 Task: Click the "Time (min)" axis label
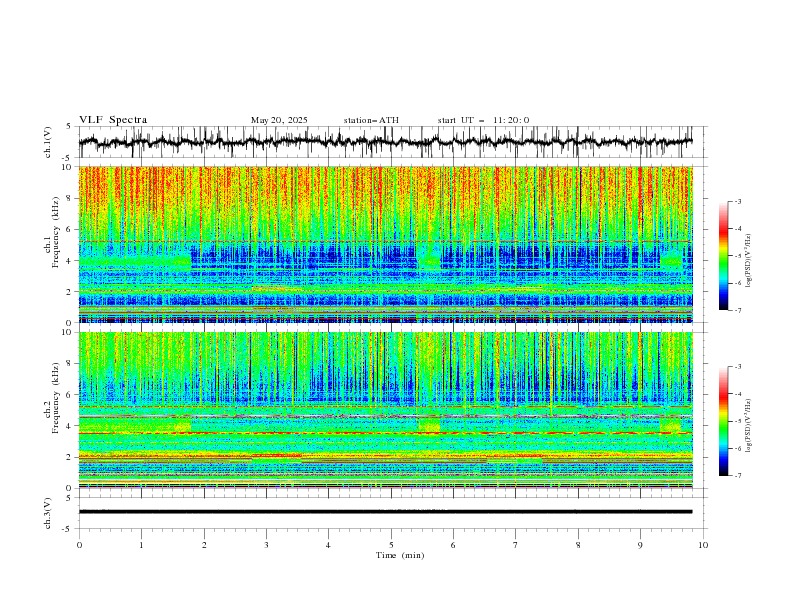pyautogui.click(x=400, y=555)
